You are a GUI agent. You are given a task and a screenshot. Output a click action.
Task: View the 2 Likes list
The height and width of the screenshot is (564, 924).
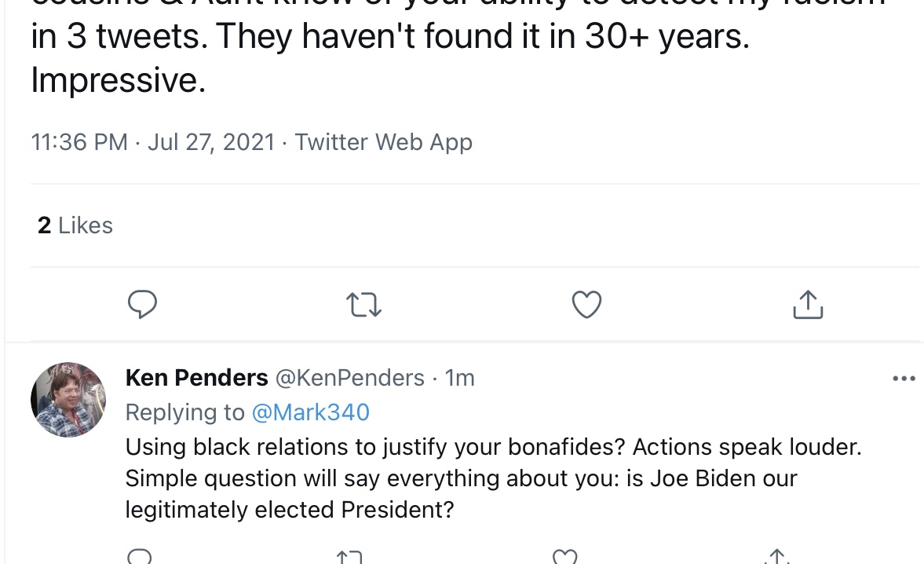pyautogui.click(x=75, y=225)
